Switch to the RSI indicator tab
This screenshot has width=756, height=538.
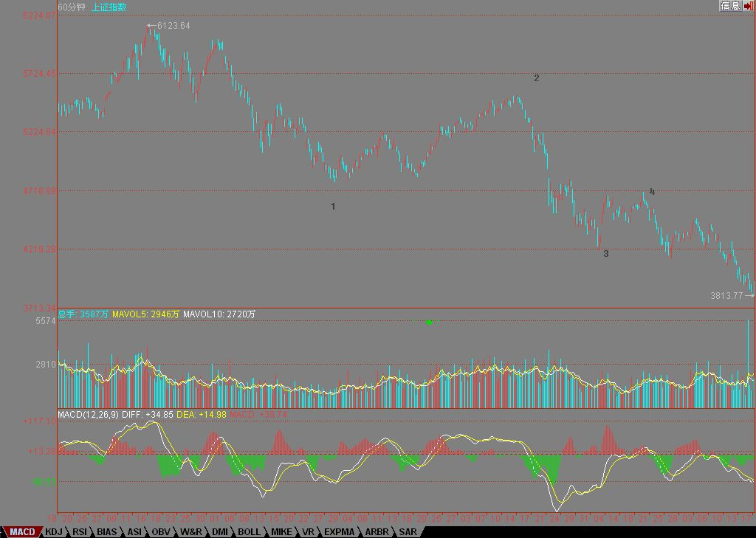coord(80,532)
